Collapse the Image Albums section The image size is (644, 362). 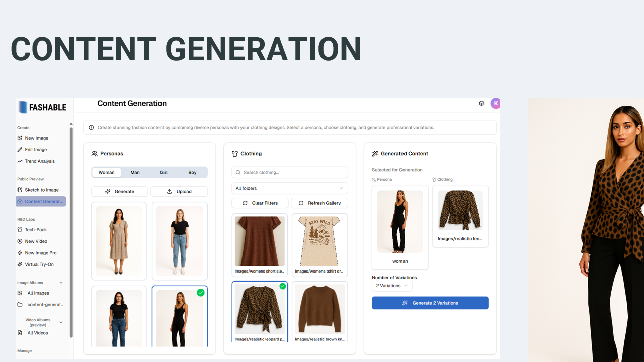click(61, 283)
